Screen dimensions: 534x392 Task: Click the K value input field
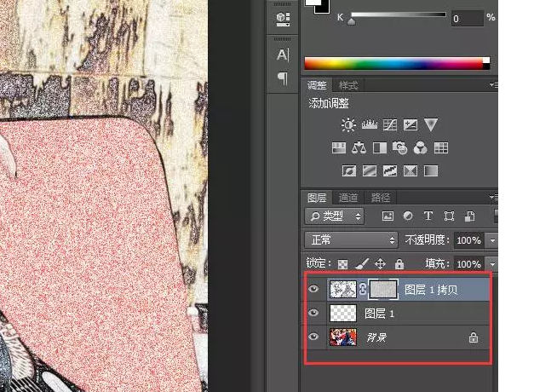(468, 19)
